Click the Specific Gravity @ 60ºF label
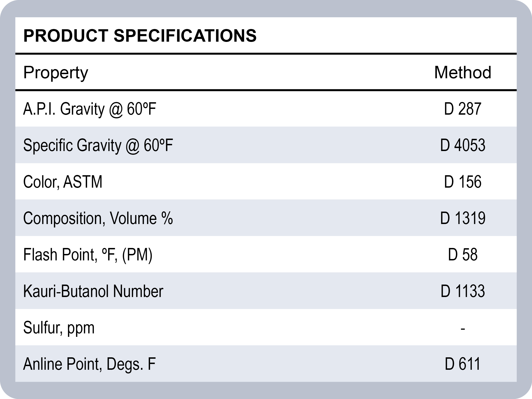 98,146
